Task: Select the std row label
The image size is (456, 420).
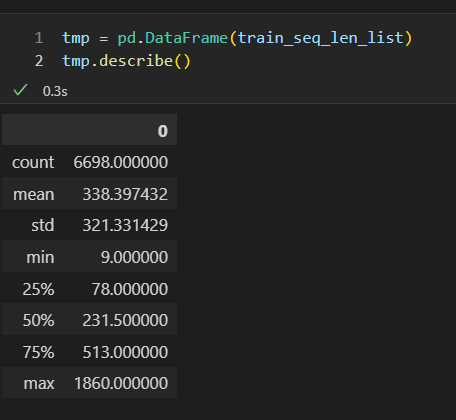Action: tap(43, 225)
